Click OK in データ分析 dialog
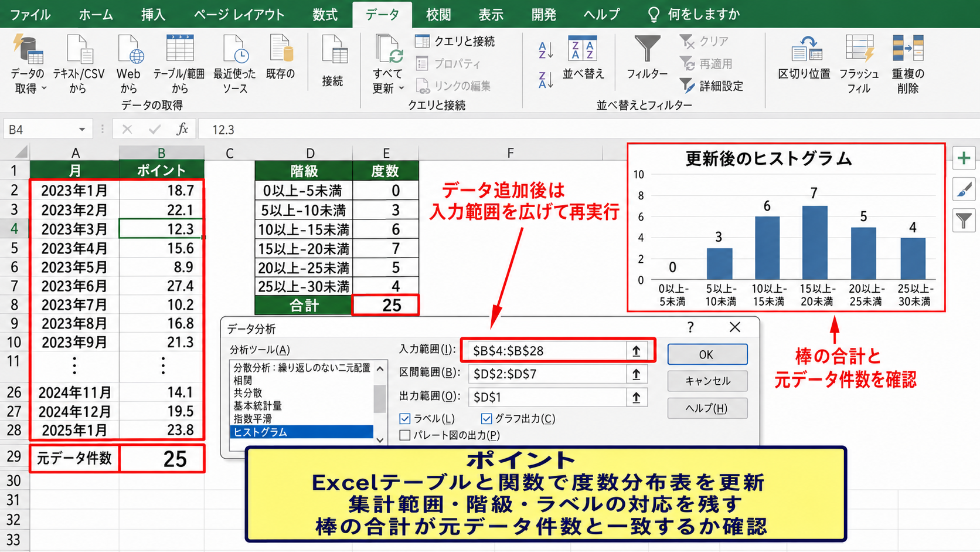 (x=707, y=354)
